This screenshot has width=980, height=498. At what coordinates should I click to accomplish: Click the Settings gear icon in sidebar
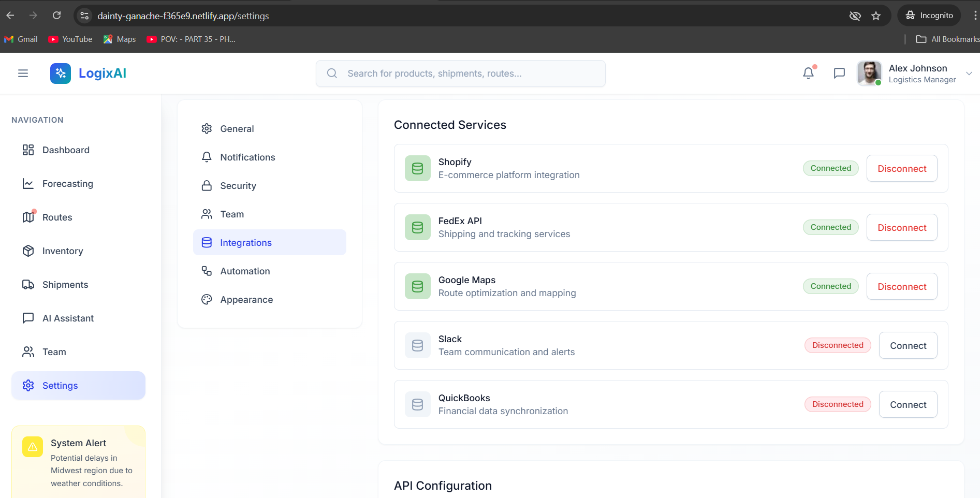point(28,386)
